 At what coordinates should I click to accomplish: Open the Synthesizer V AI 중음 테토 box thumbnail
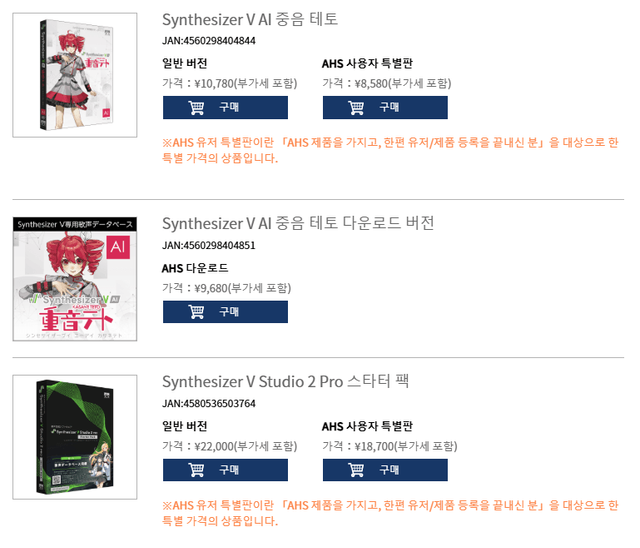75,76
